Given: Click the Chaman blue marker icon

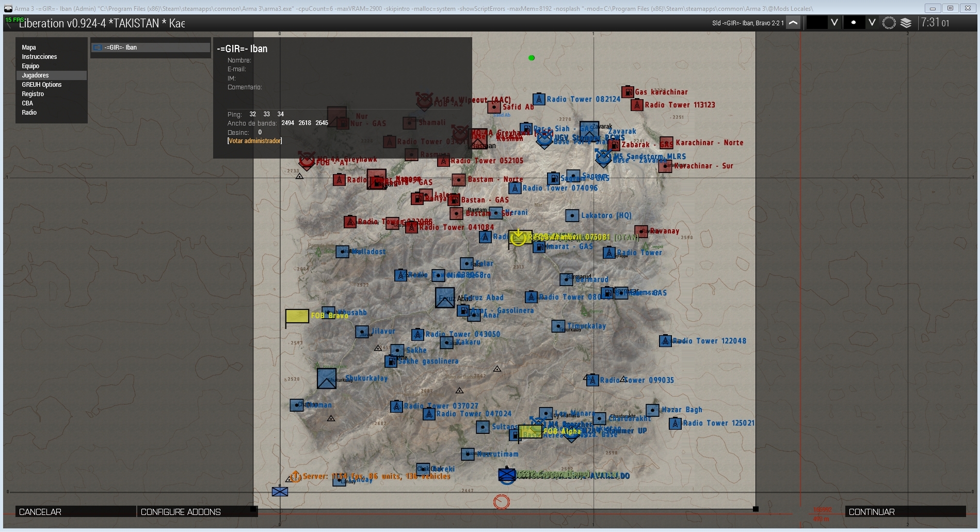Looking at the screenshot, I should [x=296, y=405].
